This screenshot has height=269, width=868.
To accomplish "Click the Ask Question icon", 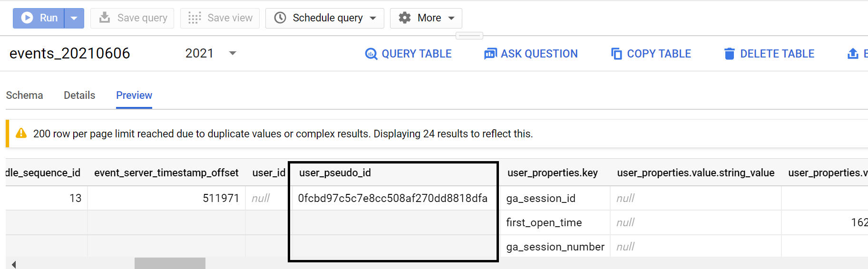I will (490, 54).
